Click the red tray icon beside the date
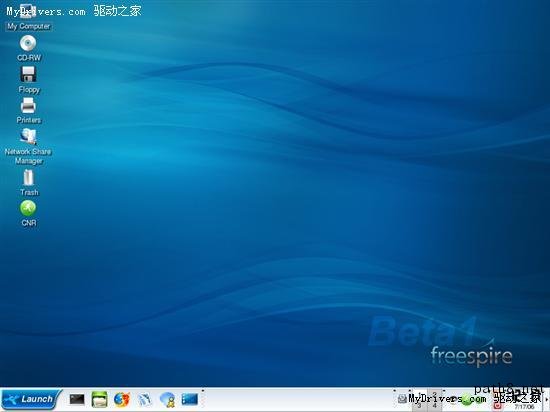 click(x=497, y=406)
